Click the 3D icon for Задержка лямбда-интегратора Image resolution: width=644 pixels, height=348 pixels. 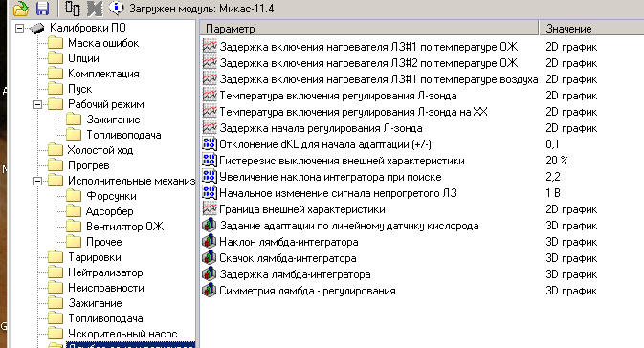coord(210,273)
